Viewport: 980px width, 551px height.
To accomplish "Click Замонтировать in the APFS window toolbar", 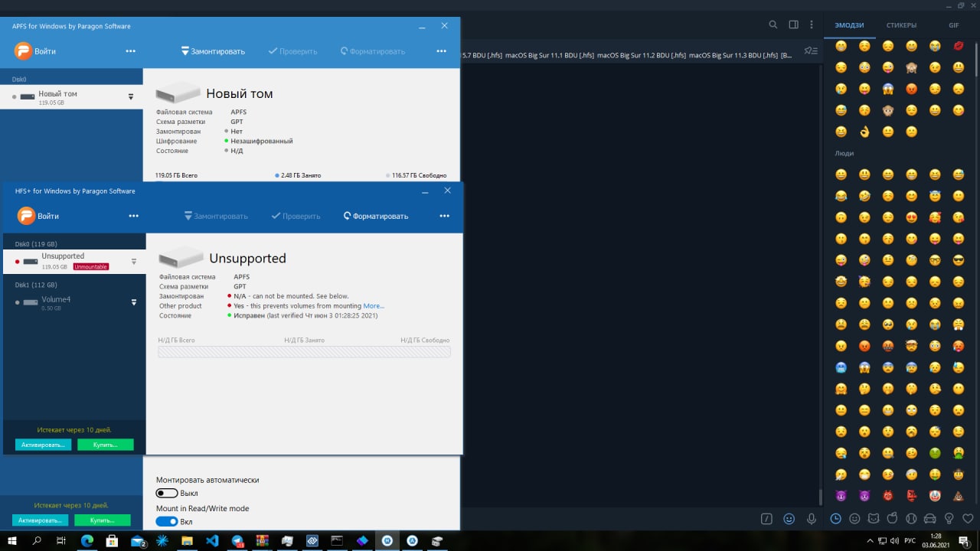I will (213, 51).
